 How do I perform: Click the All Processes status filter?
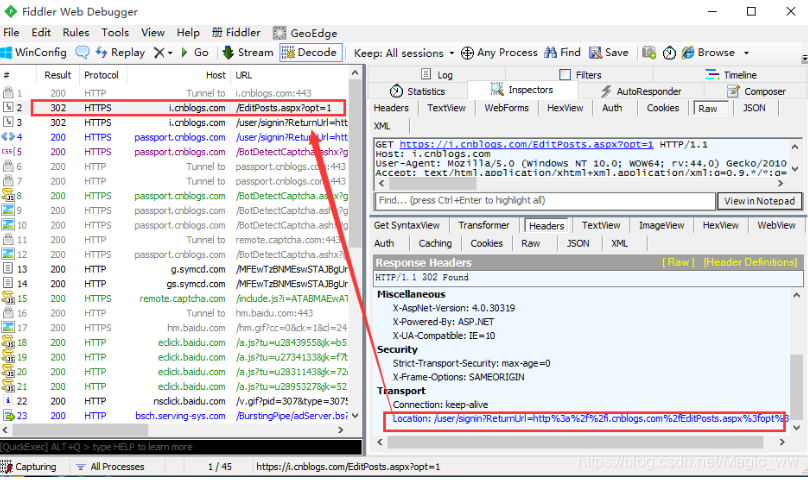pos(110,467)
